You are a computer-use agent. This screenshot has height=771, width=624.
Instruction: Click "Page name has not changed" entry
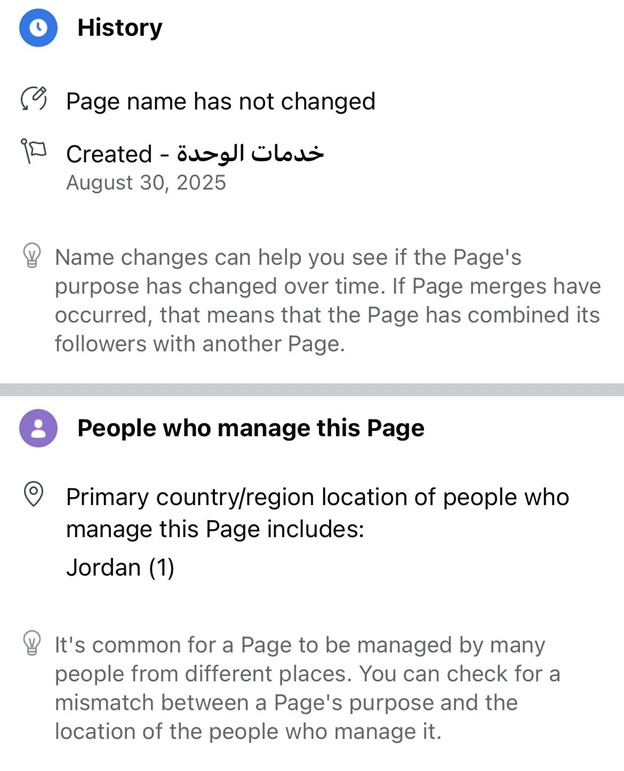(220, 101)
